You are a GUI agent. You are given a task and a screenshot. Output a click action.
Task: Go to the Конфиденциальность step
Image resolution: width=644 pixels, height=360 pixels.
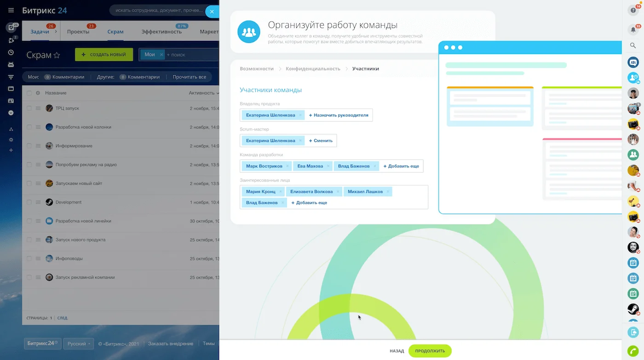(x=313, y=69)
